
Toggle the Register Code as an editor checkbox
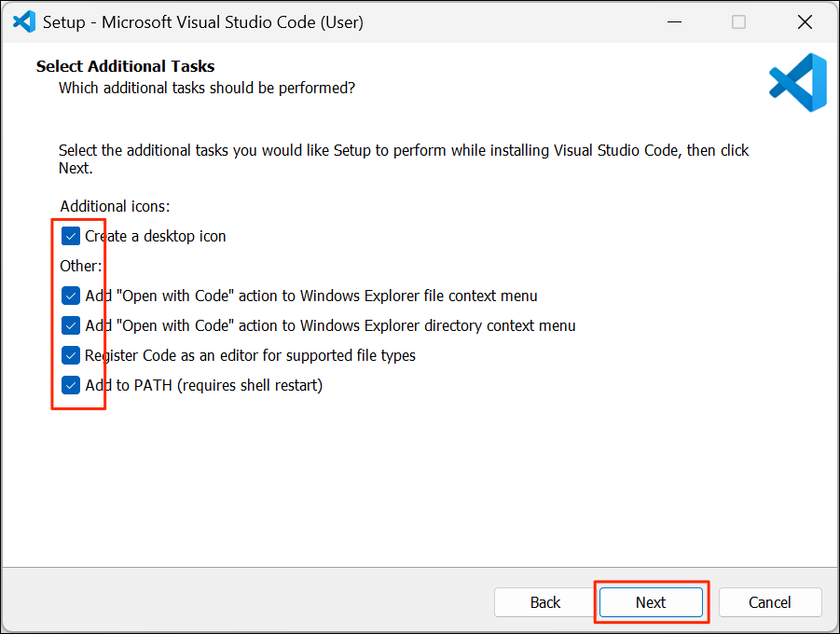click(x=71, y=355)
